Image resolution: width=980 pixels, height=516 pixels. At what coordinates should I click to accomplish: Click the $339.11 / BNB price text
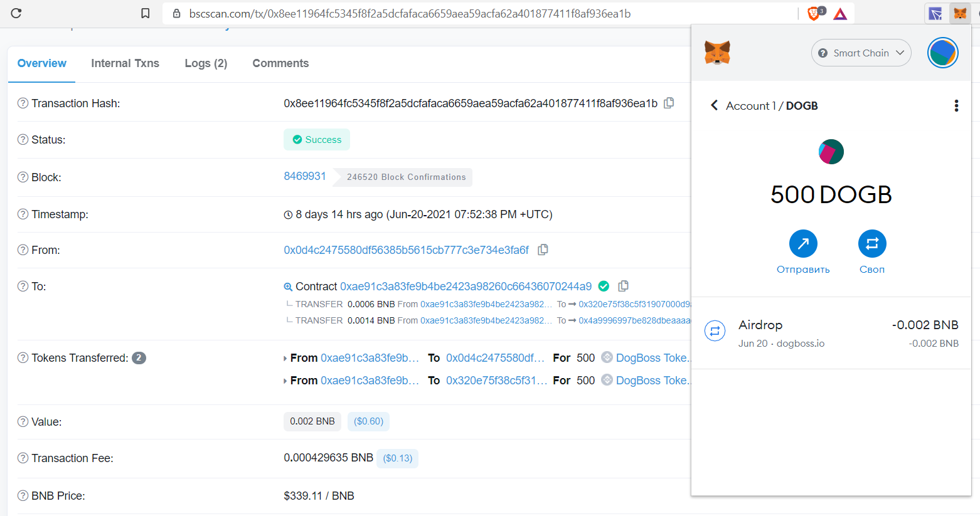[319, 495]
